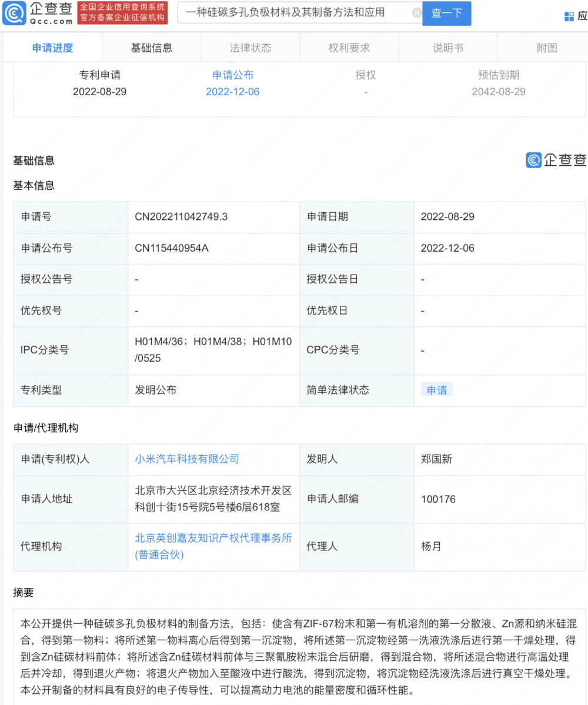Open applicant link 小米汽车科技有限公司
Viewport: 588px width, 705px height.
pos(187,459)
